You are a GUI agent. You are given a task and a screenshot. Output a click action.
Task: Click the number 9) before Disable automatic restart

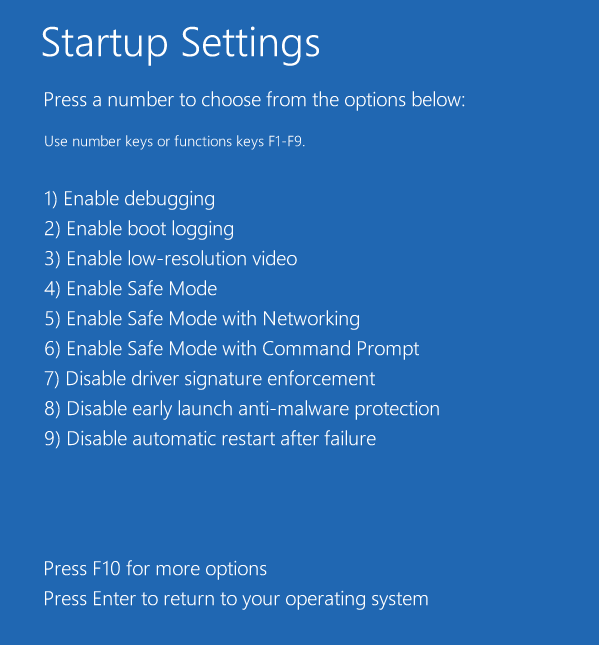coord(52,439)
